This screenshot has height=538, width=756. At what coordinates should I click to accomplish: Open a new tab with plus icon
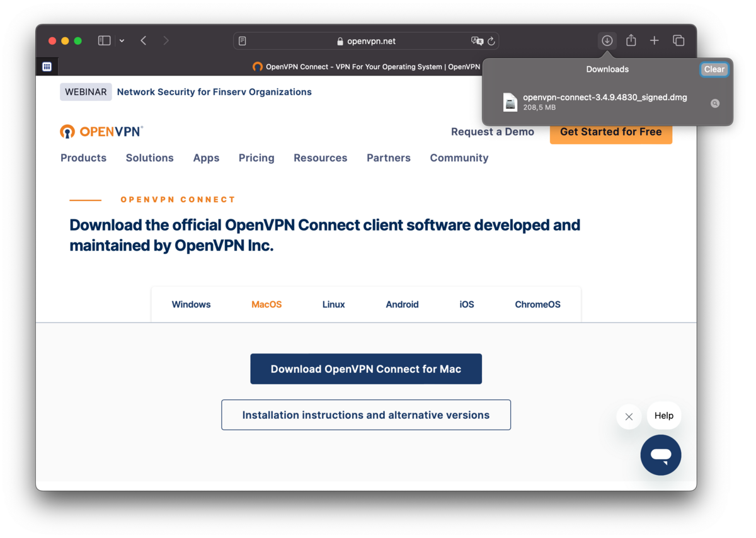(x=655, y=41)
